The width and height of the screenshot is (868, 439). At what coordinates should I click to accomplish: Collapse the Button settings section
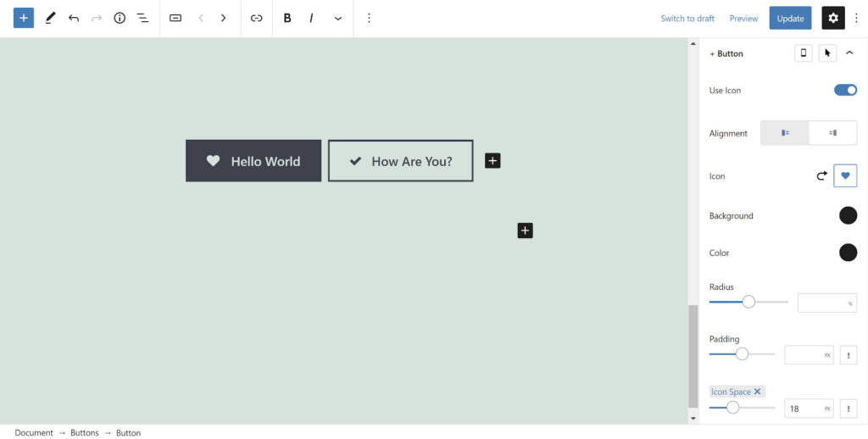tap(849, 53)
